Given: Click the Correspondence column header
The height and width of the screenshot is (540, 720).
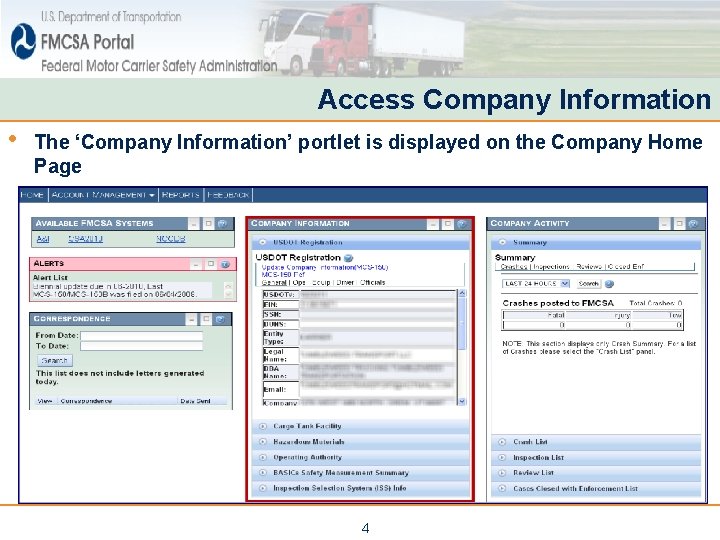Looking at the screenshot, I should click(87, 401).
